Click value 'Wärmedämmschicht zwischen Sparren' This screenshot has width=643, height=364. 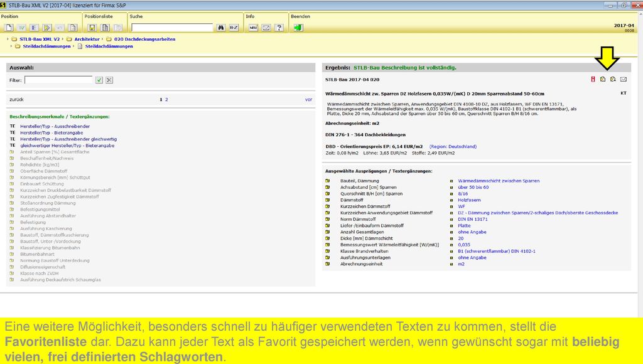[x=499, y=181]
